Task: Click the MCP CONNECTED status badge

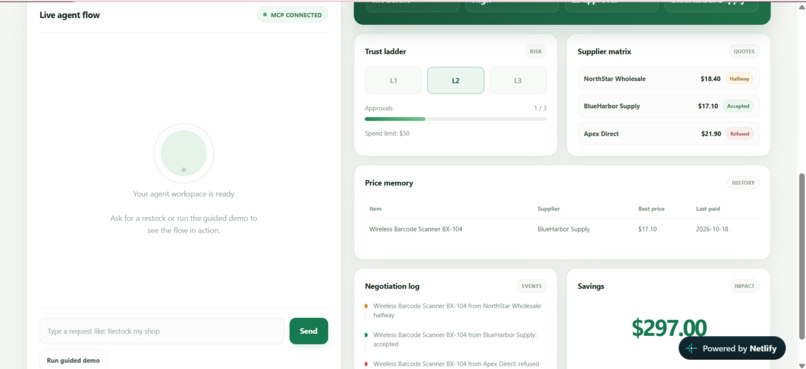Action: (292, 15)
